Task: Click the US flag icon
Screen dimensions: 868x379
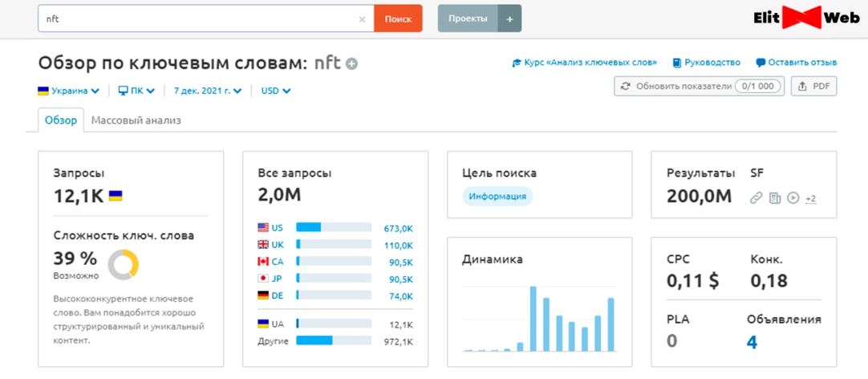Action: point(263,227)
